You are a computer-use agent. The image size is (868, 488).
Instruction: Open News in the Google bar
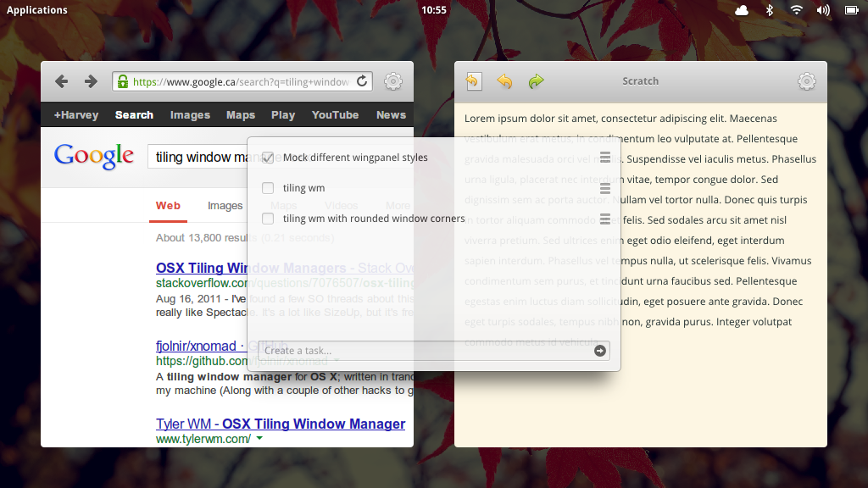tap(391, 115)
